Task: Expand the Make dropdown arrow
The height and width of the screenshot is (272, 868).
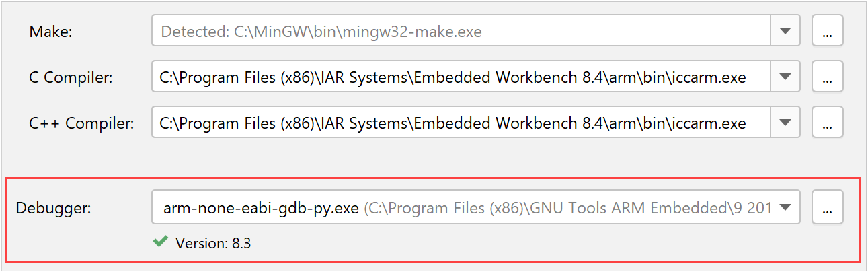Action: click(785, 32)
